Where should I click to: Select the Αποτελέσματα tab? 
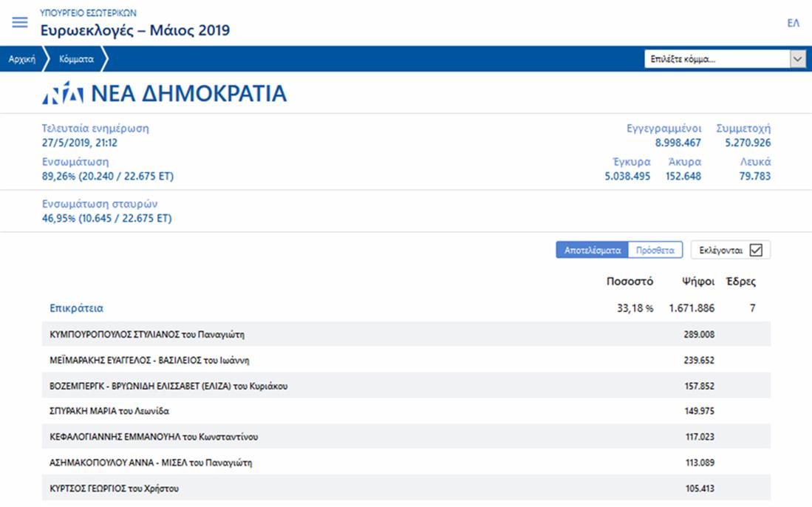pyautogui.click(x=592, y=250)
